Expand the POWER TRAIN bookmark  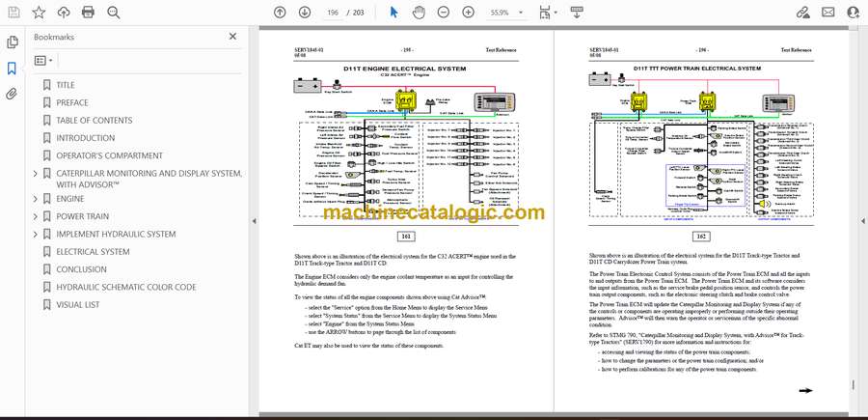click(x=36, y=216)
